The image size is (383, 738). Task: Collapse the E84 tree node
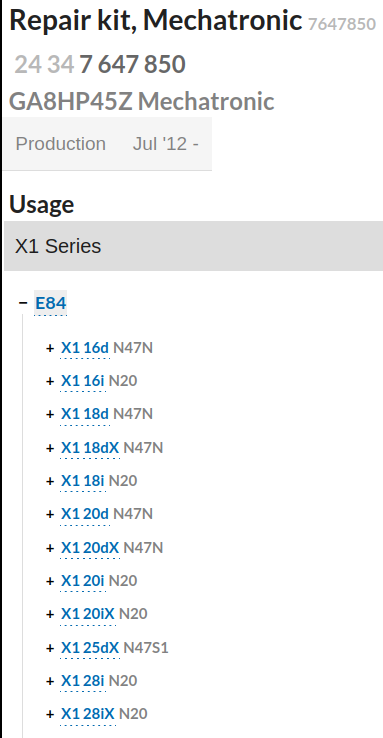[23, 303]
